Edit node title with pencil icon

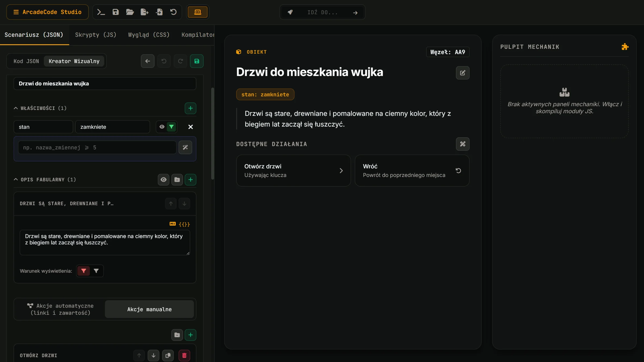point(463,73)
